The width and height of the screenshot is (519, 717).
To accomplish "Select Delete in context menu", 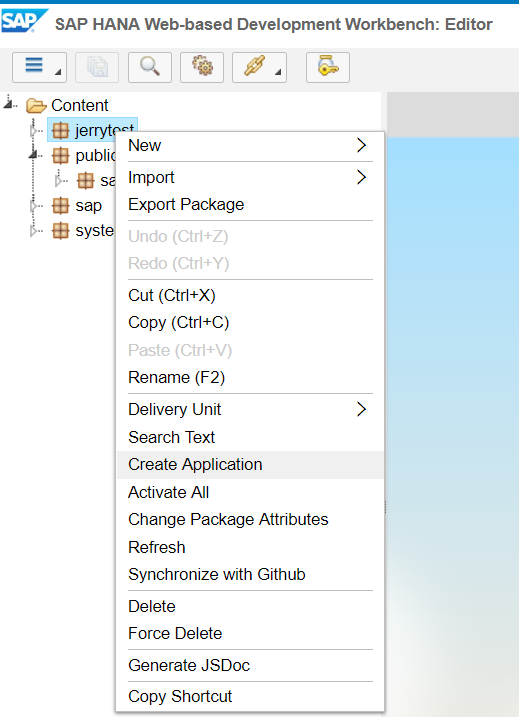I will 250,606.
